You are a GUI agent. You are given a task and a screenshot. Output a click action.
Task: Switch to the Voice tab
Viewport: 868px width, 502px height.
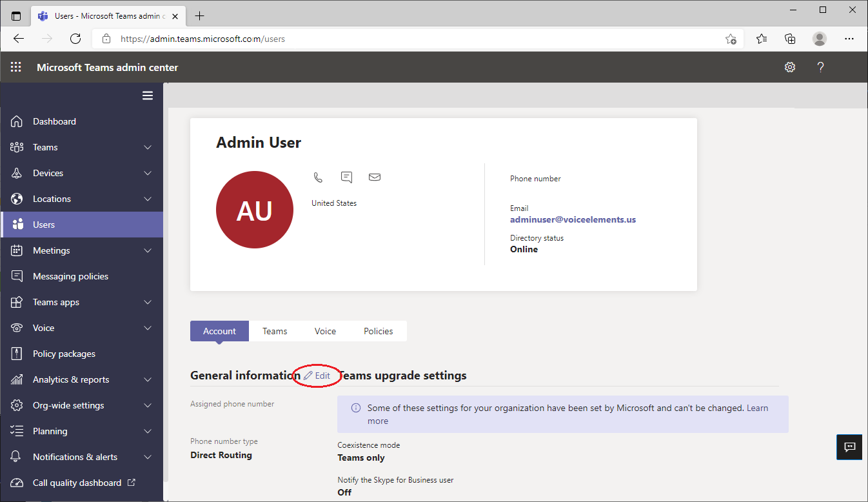click(x=325, y=331)
